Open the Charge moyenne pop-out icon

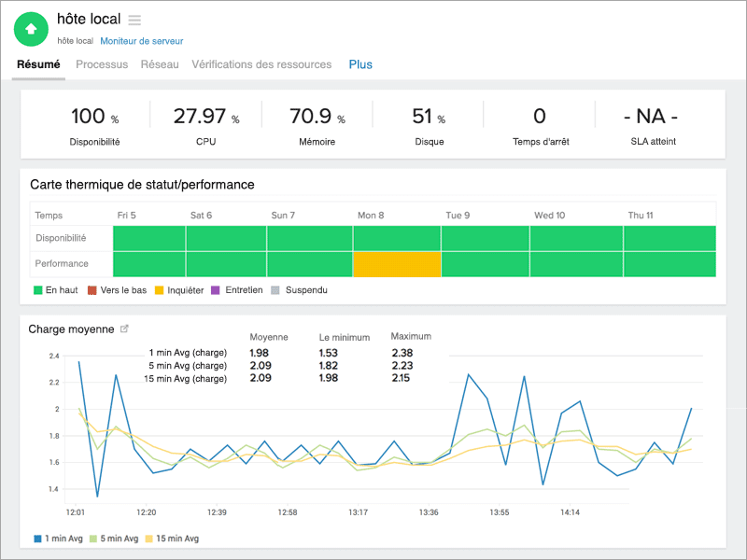125,329
